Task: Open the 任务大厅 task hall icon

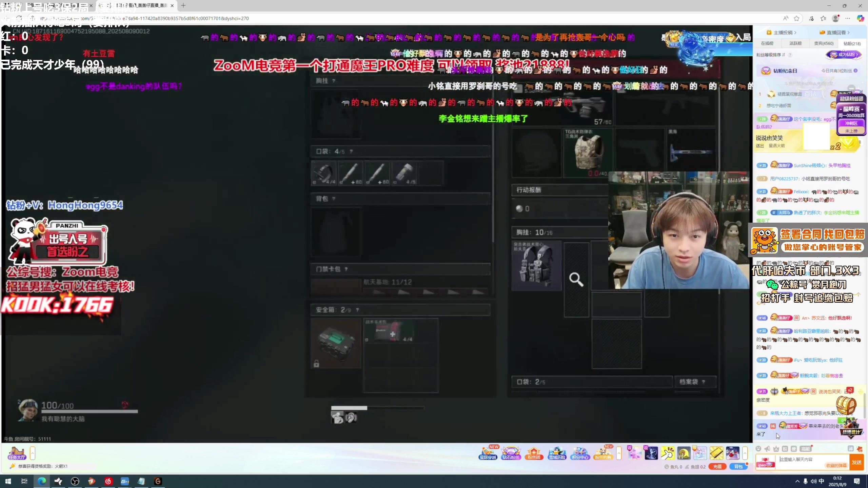Action: [17, 453]
